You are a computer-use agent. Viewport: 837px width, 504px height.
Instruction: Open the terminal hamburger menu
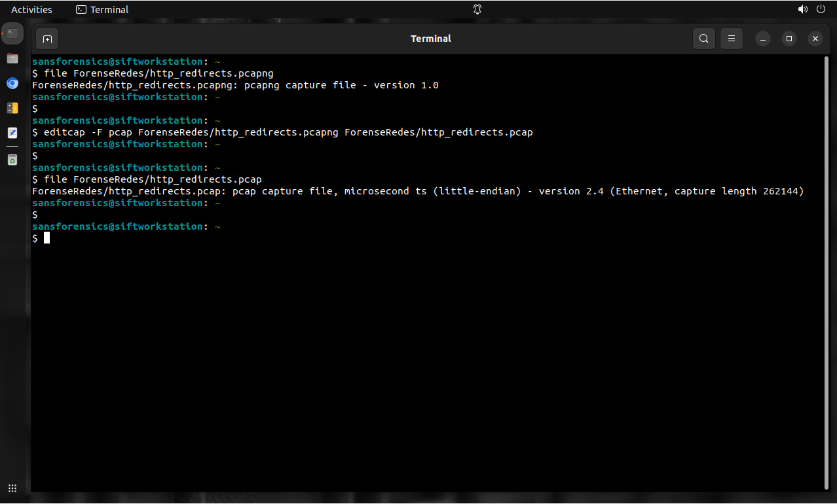coord(731,38)
